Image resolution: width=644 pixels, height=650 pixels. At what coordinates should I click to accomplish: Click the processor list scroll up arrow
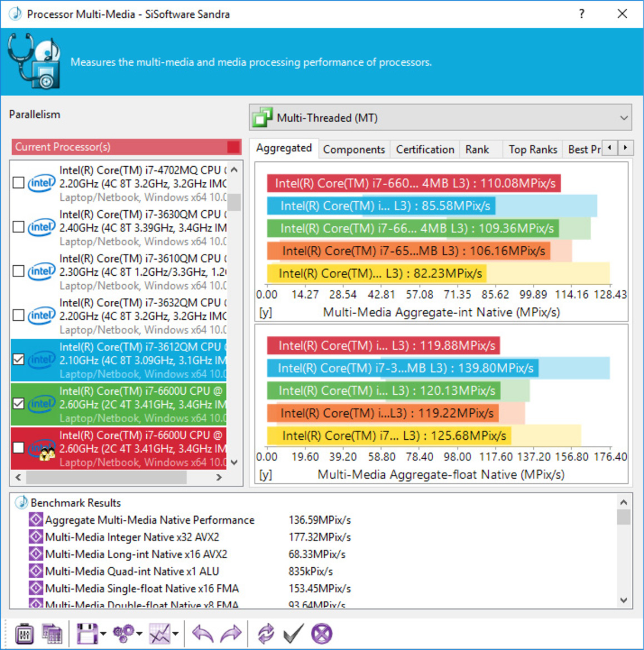tap(234, 170)
